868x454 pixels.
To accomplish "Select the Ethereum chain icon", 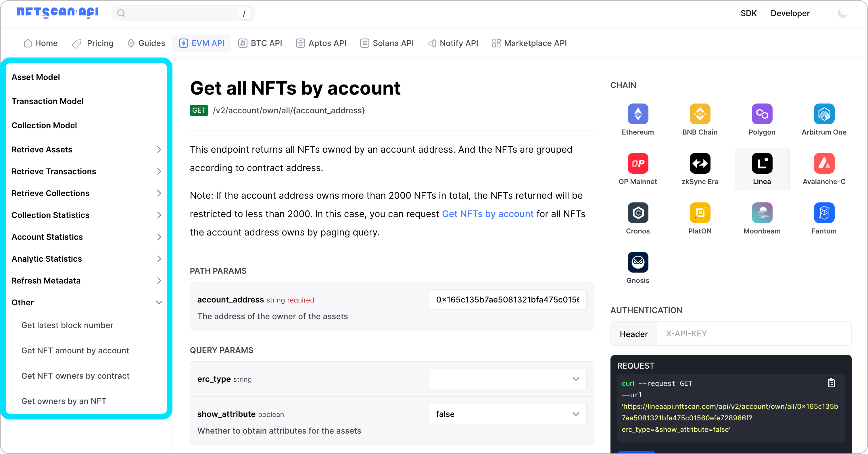I will 637,114.
